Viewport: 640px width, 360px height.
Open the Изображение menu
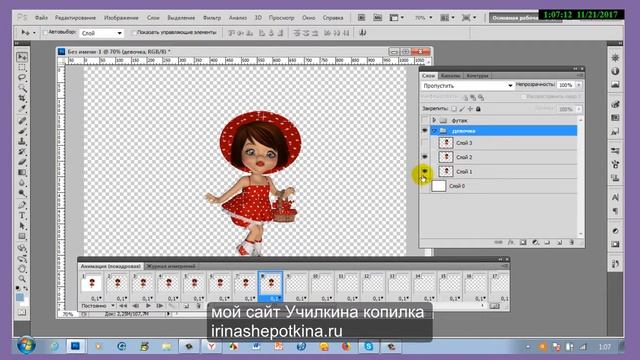coord(121,18)
